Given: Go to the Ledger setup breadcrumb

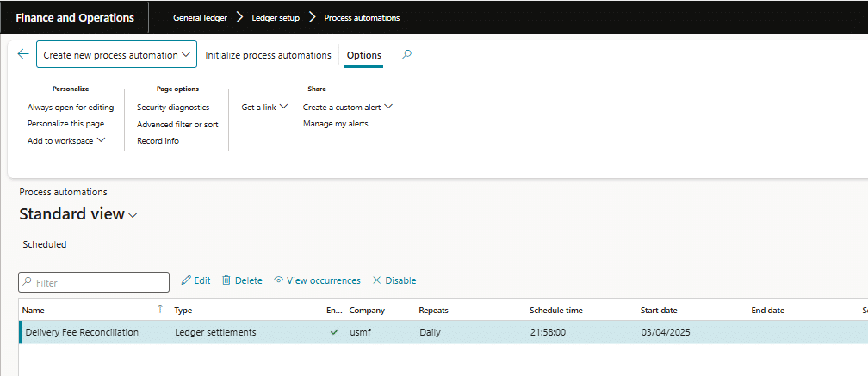Looking at the screenshot, I should click(x=276, y=18).
